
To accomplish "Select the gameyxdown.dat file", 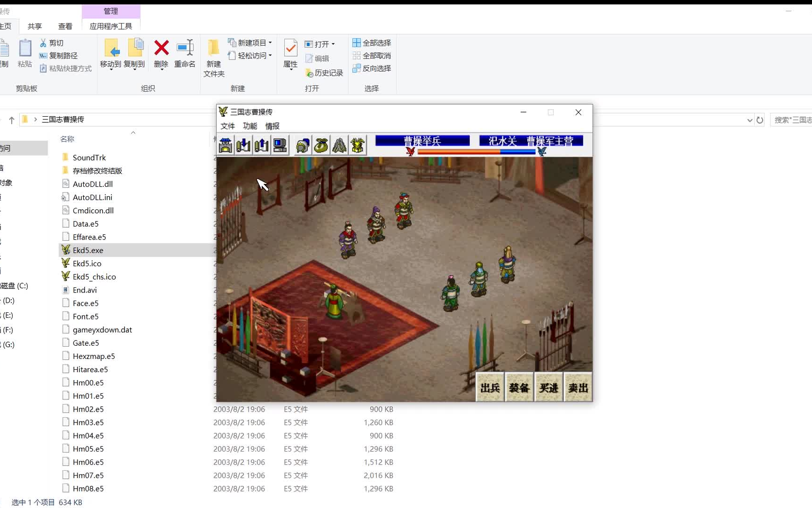I will [x=102, y=330].
